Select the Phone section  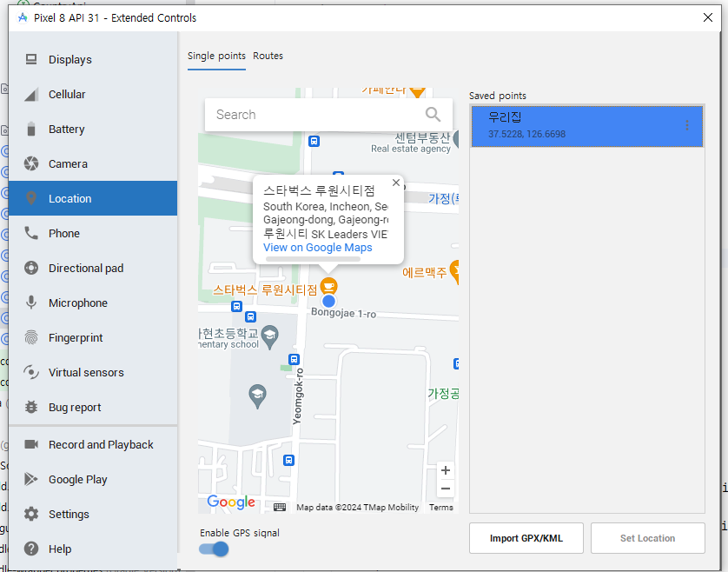[x=93, y=233]
